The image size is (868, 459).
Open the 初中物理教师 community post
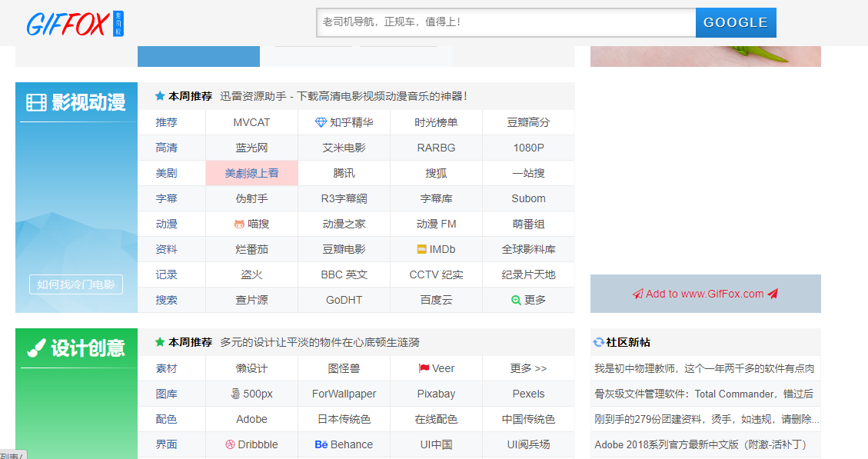point(704,369)
